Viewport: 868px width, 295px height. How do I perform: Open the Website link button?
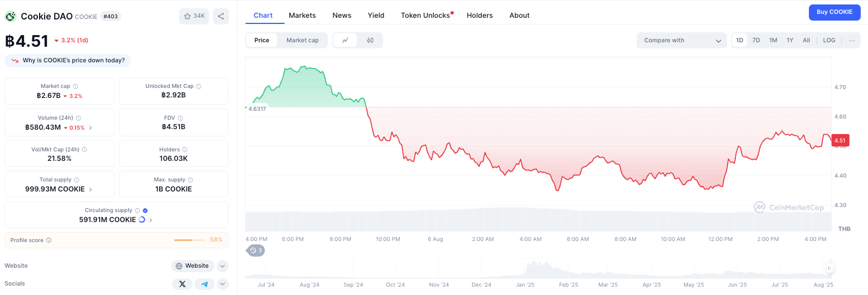point(192,266)
